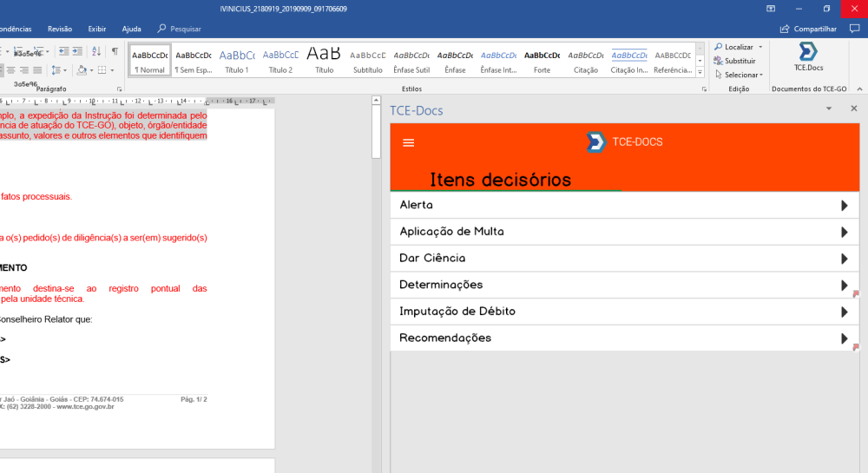Switch to the Exibir ribbon tab
This screenshot has width=868, height=473.
tap(96, 29)
